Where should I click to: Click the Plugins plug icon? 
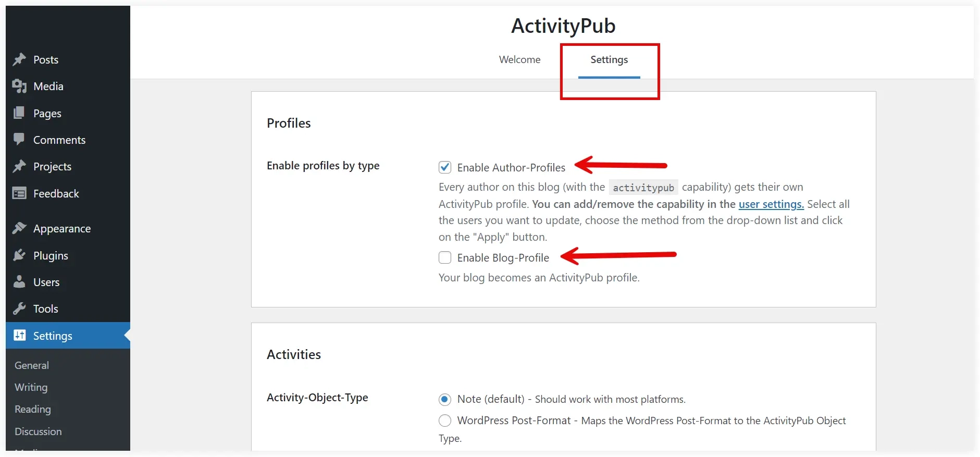(x=19, y=255)
